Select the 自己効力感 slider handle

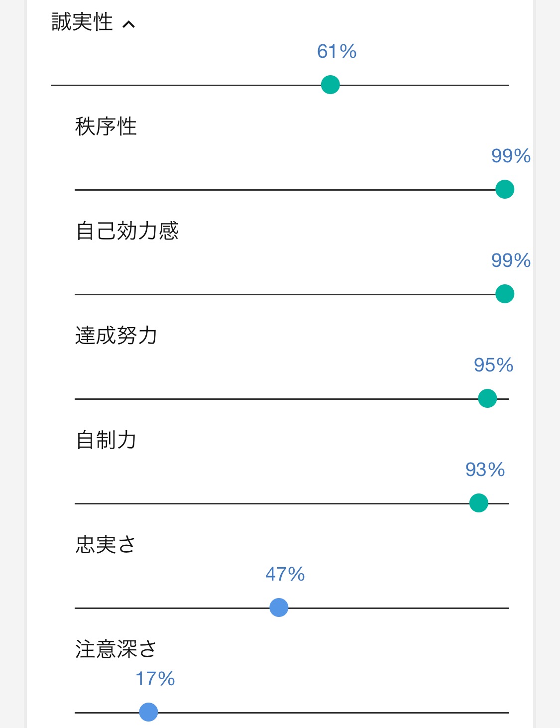point(505,294)
